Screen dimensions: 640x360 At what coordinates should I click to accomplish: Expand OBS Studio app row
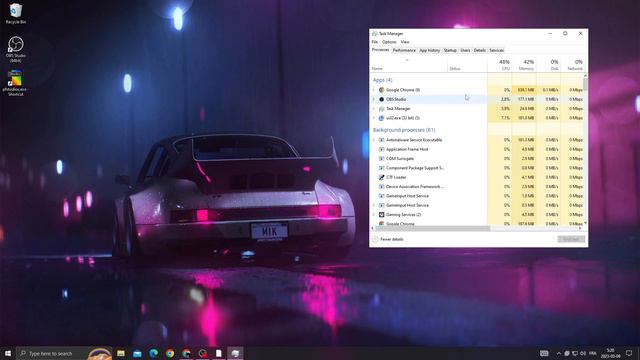click(373, 99)
